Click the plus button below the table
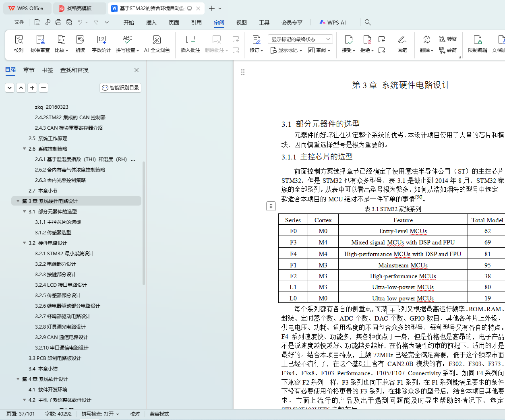Image resolution: width=505 pixels, height=420 pixels. [x=393, y=310]
